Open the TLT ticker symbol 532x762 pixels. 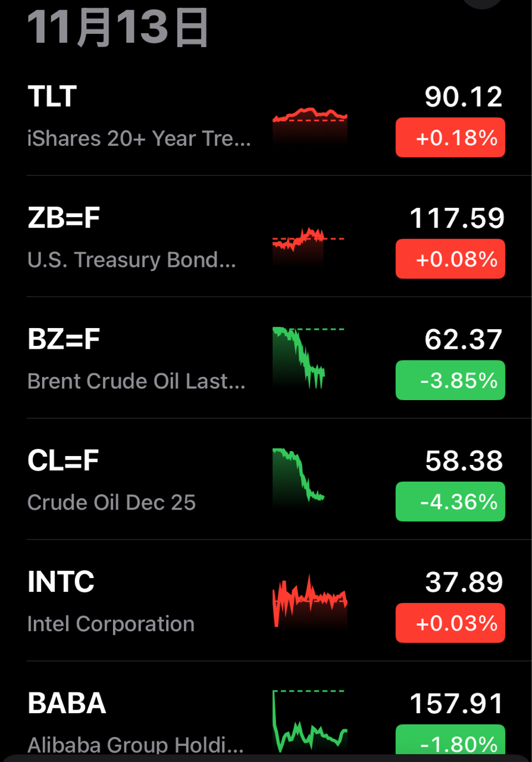tap(52, 97)
